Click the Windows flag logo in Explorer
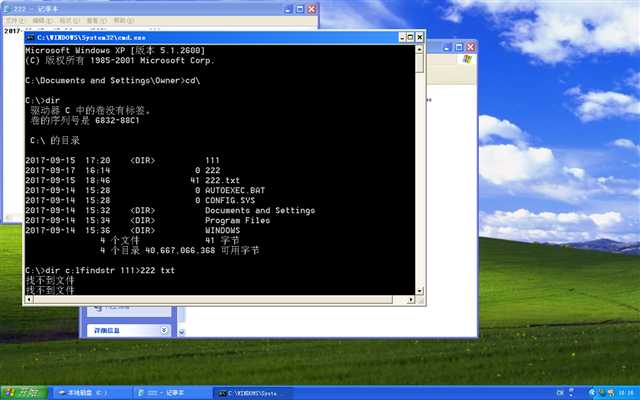Image resolution: width=640 pixels, height=400 pixels. [x=467, y=59]
